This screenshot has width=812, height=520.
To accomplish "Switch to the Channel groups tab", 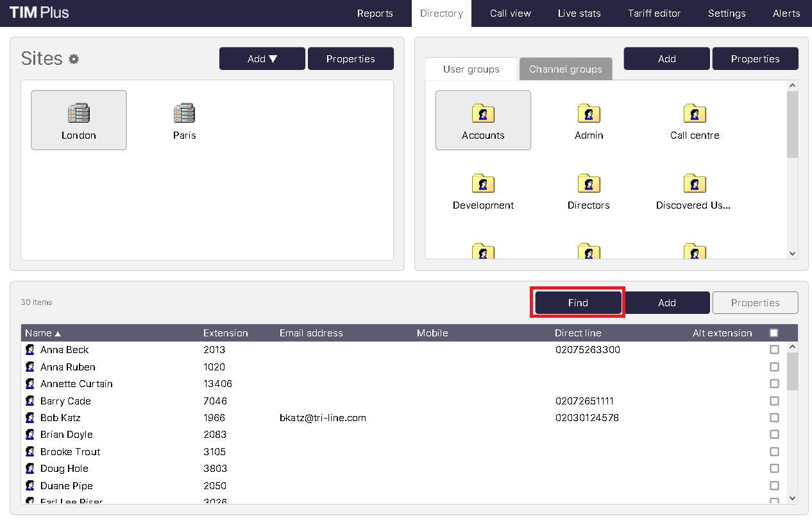I will click(x=565, y=69).
